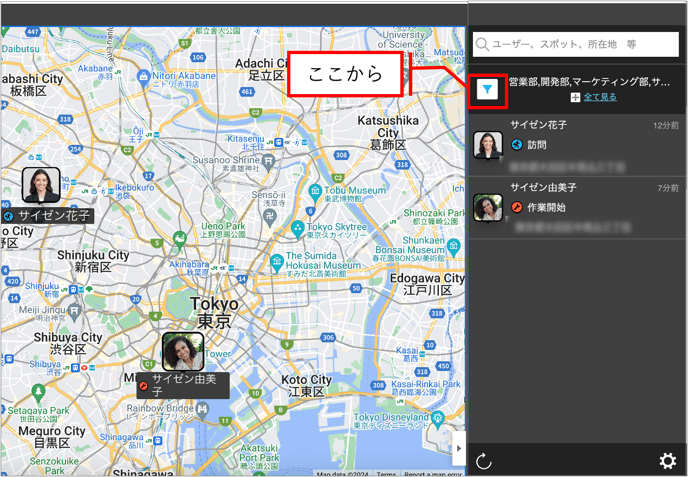Click the Katsushika City map label
The width and height of the screenshot is (688, 477).
click(x=388, y=132)
